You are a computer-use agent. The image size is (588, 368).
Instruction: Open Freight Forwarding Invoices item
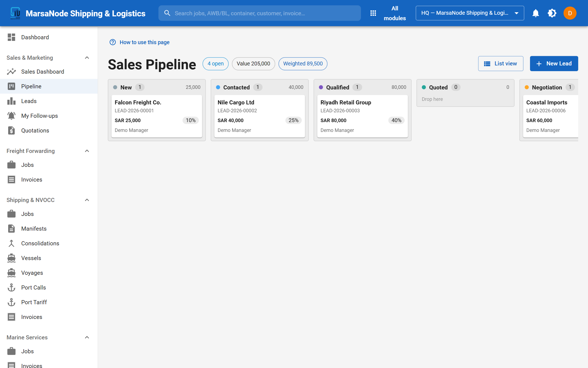[49, 180]
